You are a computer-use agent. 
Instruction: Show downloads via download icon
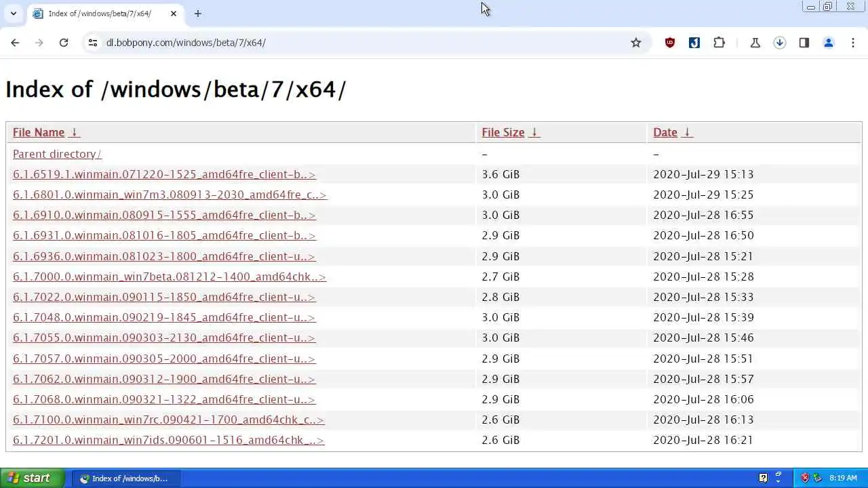pos(780,43)
